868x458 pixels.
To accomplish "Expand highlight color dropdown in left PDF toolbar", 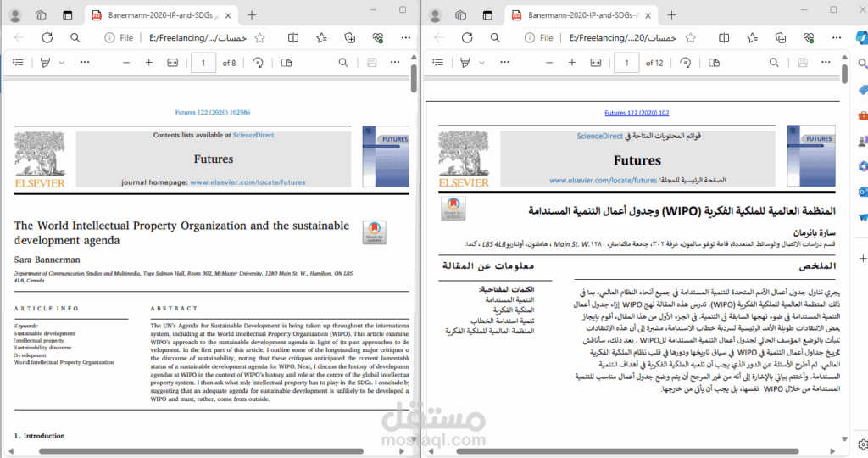I will (62, 63).
